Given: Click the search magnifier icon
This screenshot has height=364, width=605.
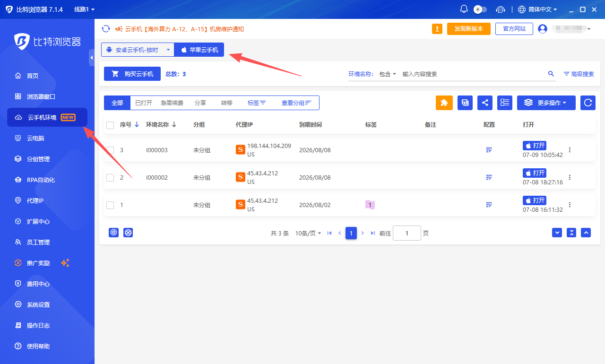Looking at the screenshot, I should [551, 74].
